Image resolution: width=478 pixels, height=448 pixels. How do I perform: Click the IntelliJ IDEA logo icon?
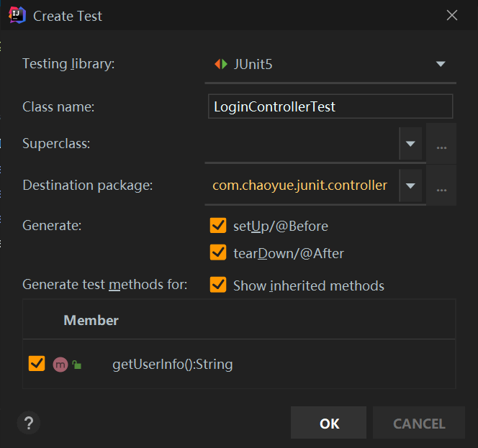tap(17, 15)
